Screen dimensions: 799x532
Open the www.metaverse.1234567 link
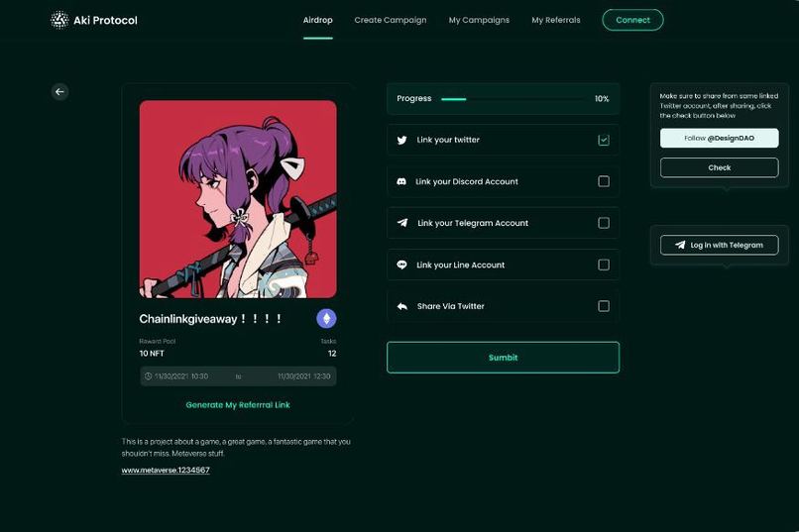click(x=166, y=470)
